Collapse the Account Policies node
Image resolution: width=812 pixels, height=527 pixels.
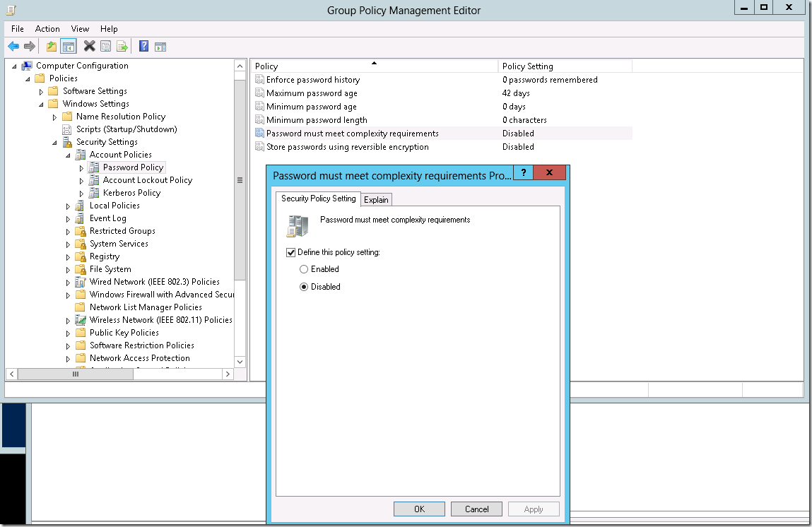point(68,155)
